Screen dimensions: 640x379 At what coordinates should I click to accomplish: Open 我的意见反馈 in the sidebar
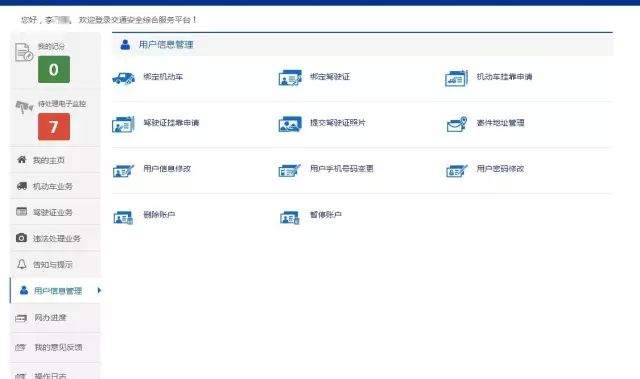55,348
